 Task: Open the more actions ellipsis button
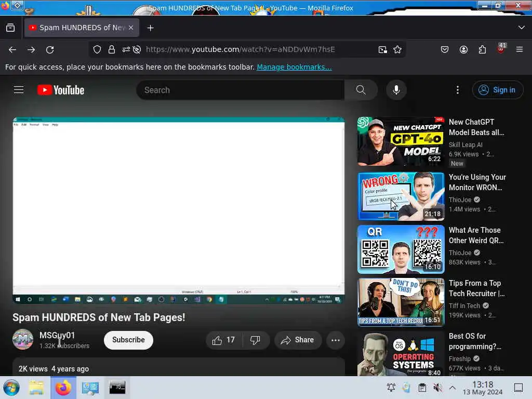click(336, 340)
